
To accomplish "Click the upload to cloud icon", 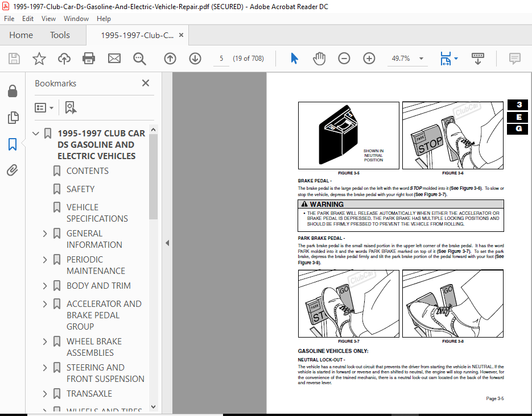I will 64,59.
